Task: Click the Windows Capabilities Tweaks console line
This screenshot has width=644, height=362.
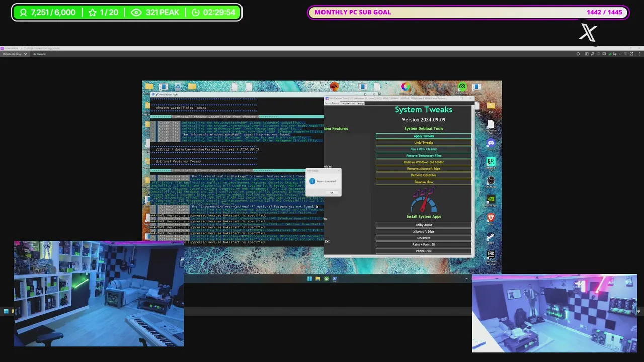Action: [x=181, y=108]
